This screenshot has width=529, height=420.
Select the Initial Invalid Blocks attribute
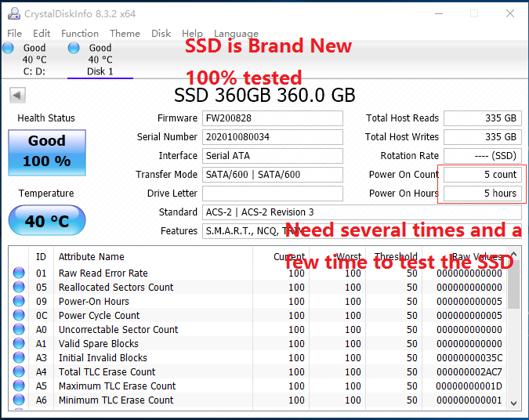pos(258,358)
